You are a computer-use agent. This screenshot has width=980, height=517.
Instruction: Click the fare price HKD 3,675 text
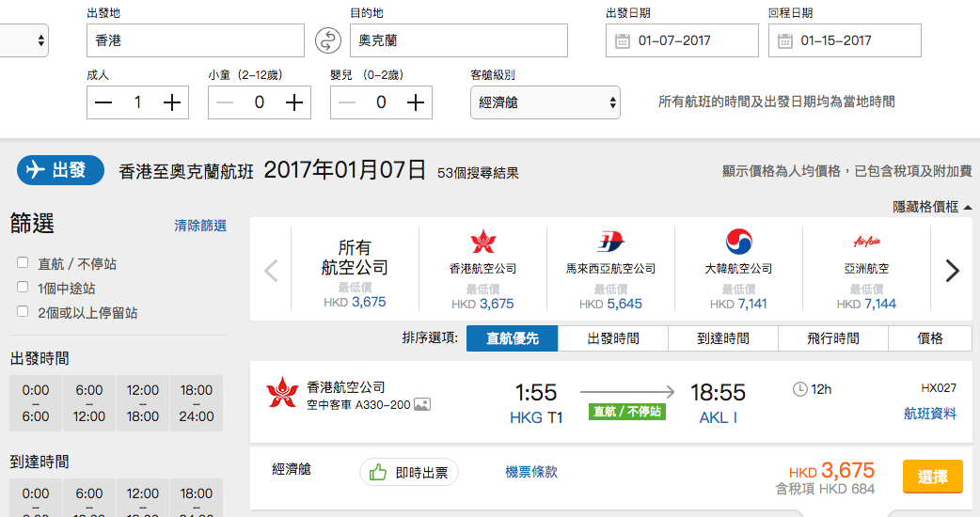click(x=832, y=470)
